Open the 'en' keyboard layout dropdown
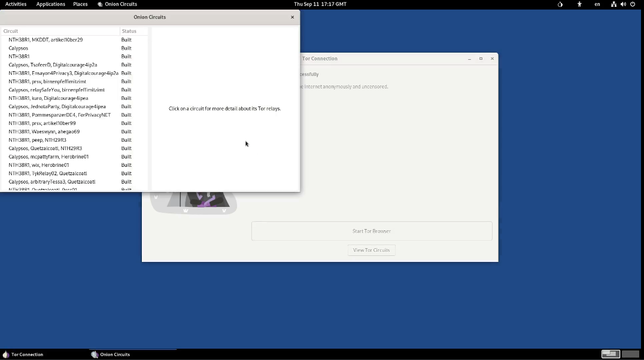Viewport: 644px width, 360px height. pyautogui.click(x=597, y=4)
